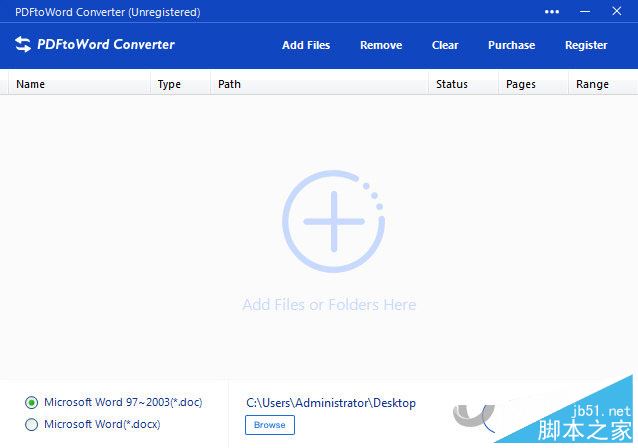Click the output path C:\Users\Administrator\Desktop
This screenshot has height=448, width=638.
pos(331,403)
